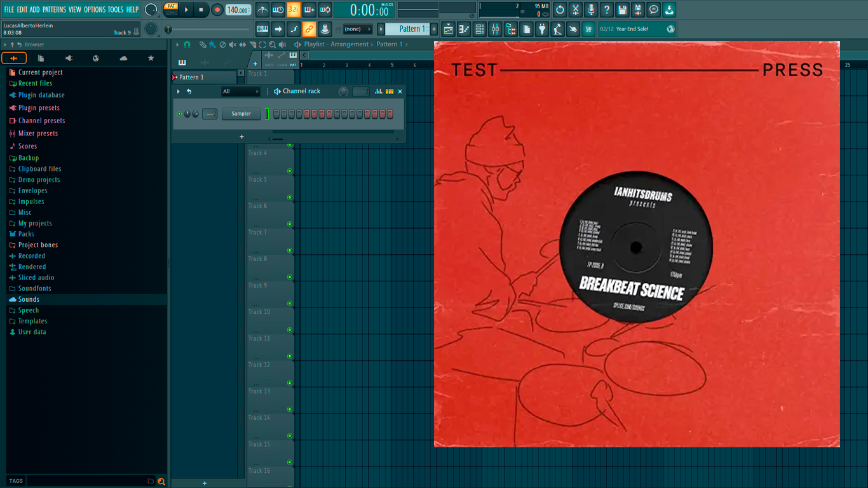Open the EDIT menu
Viewport: 868px width, 488px height.
coord(22,10)
